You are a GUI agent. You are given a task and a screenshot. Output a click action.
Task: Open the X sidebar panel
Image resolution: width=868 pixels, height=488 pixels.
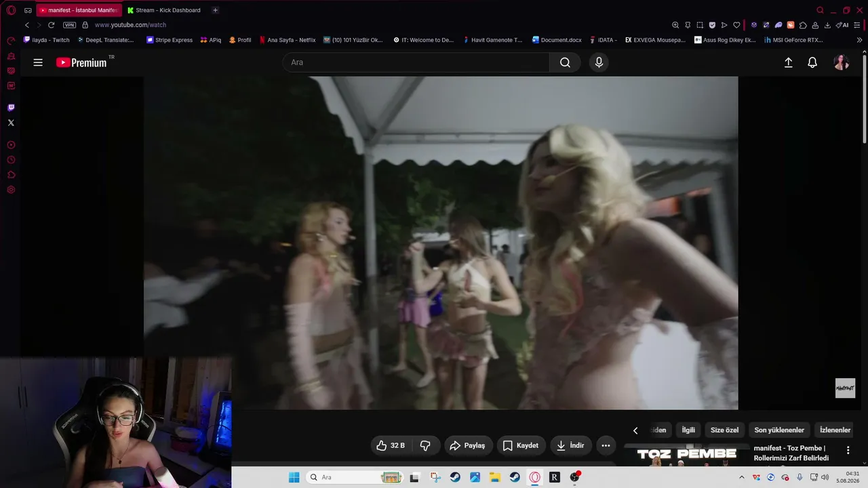click(11, 123)
